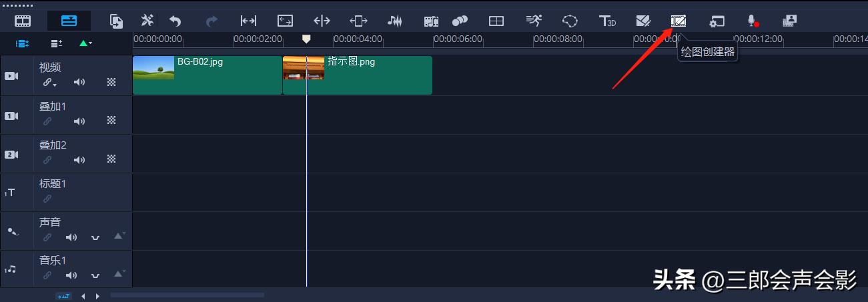Open the replace/swap clip tool
The height and width of the screenshot is (302, 868).
117,21
